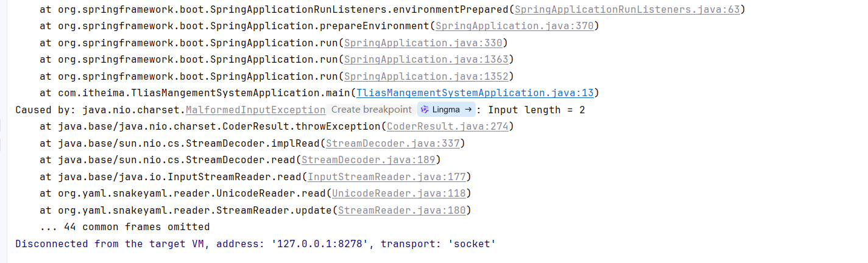This screenshot has width=868, height=263.
Task: Click the 'Input length = 2' text
Action: 536,110
